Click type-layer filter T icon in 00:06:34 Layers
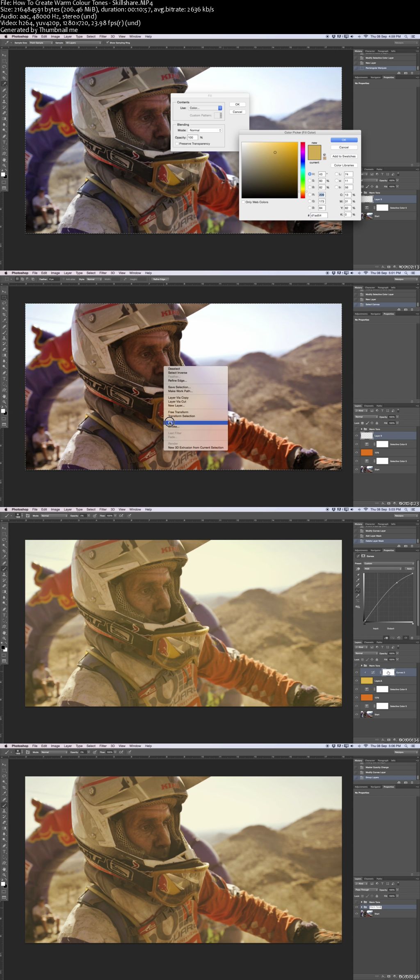420x980 pixels. [x=382, y=647]
